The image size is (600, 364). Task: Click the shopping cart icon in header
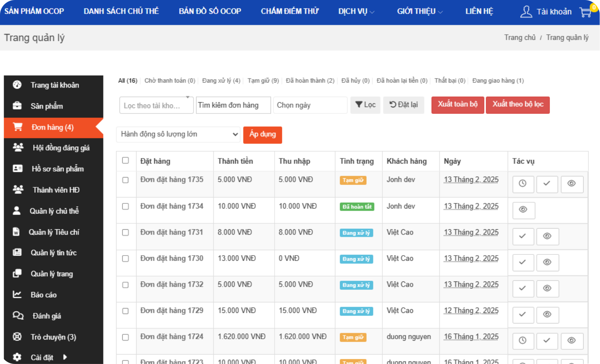pyautogui.click(x=585, y=12)
